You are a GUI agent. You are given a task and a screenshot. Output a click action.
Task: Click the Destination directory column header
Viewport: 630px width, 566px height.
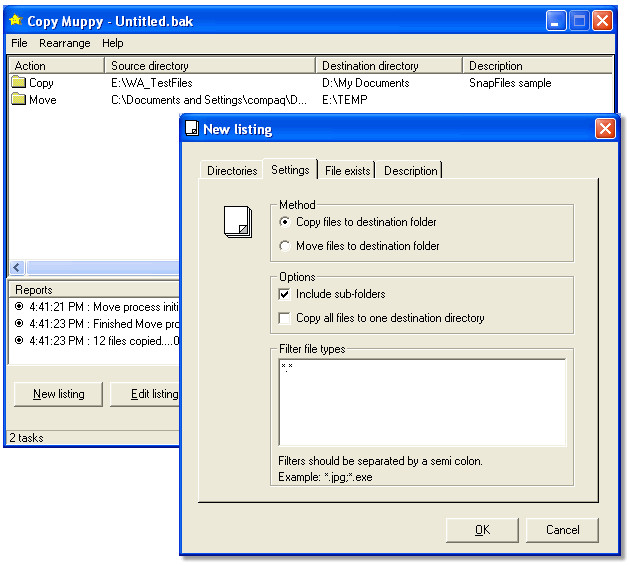point(389,65)
